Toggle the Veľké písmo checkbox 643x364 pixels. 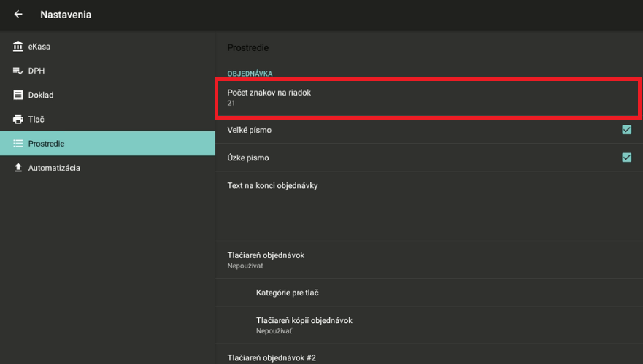(626, 130)
